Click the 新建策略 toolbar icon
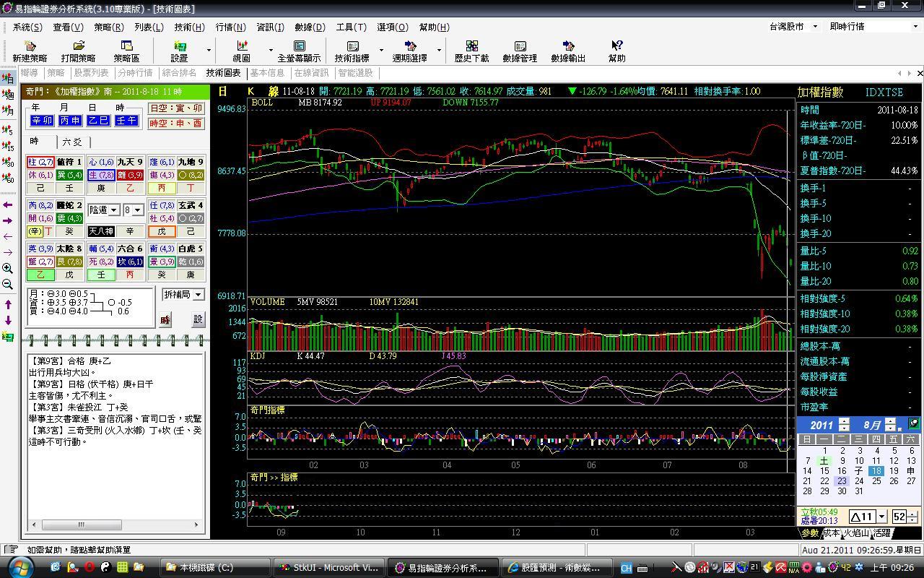Image resolution: width=924 pixels, height=578 pixels. click(30, 51)
